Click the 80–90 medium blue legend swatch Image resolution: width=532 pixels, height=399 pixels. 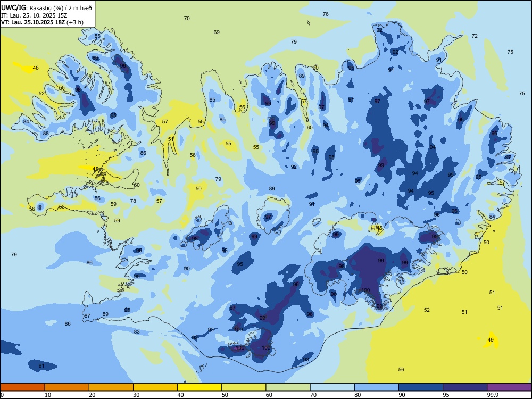[x=377, y=387]
